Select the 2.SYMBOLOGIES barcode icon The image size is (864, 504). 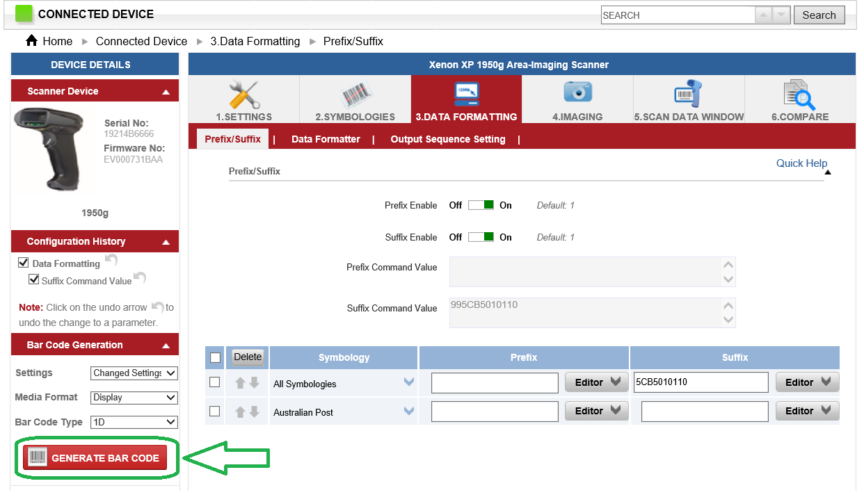[355, 94]
